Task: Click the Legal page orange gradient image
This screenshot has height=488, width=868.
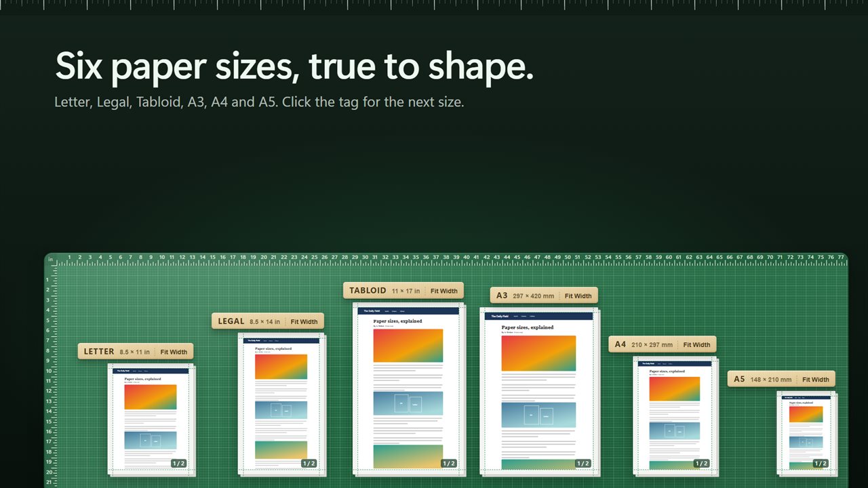Action: click(281, 367)
